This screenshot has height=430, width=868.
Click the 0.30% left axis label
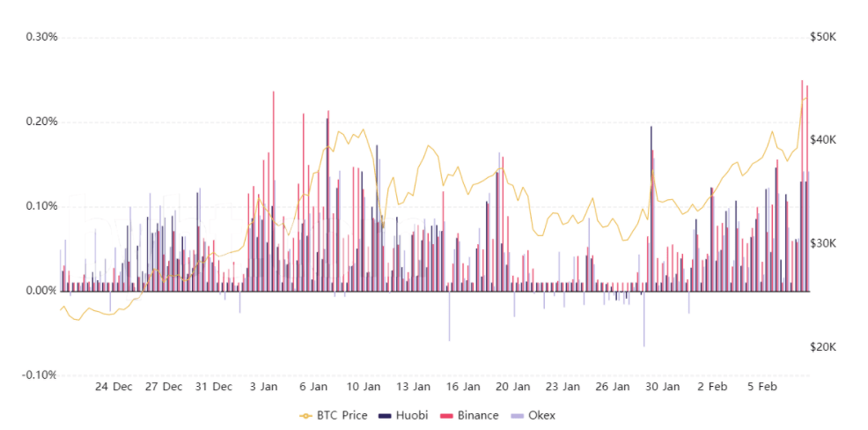(x=41, y=38)
